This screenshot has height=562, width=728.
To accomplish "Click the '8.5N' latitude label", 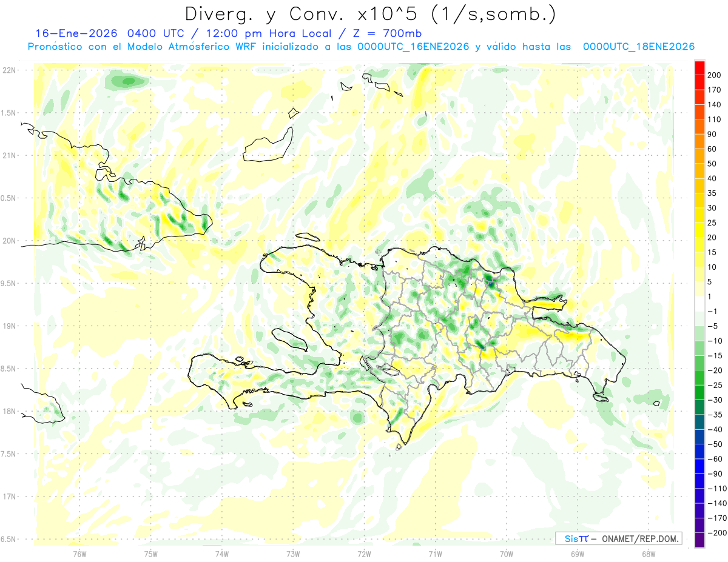I will point(8,369).
